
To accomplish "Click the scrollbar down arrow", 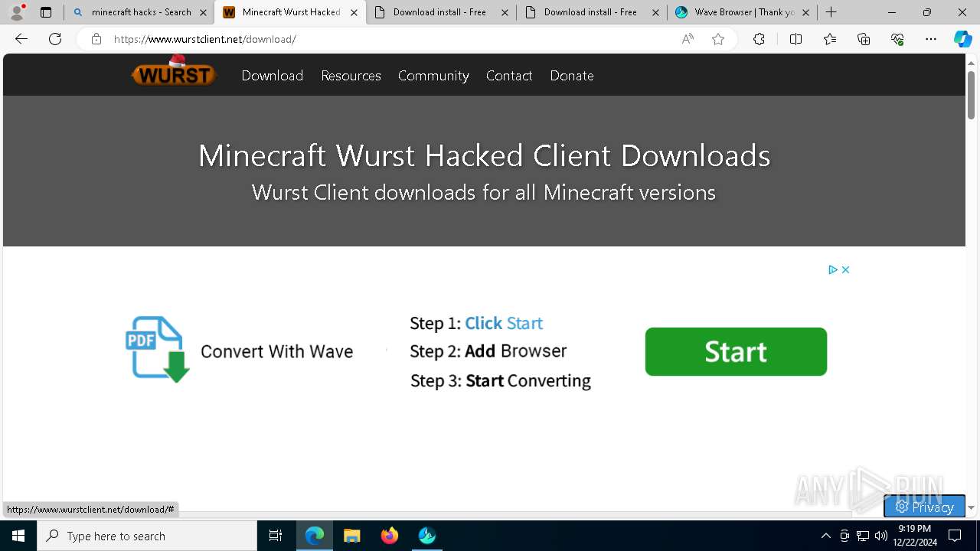I will [971, 507].
